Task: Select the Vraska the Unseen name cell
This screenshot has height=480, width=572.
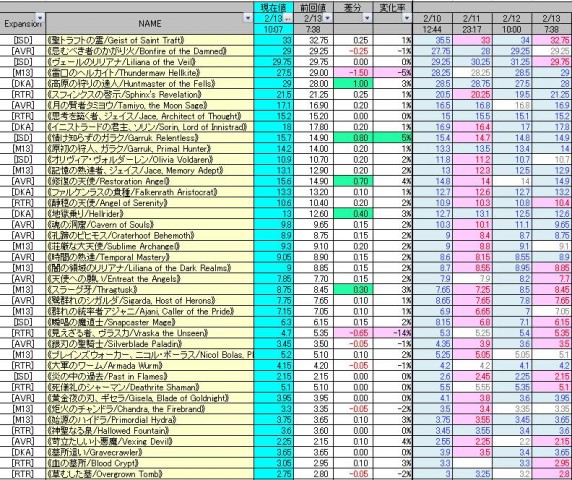Action: [x=150, y=333]
